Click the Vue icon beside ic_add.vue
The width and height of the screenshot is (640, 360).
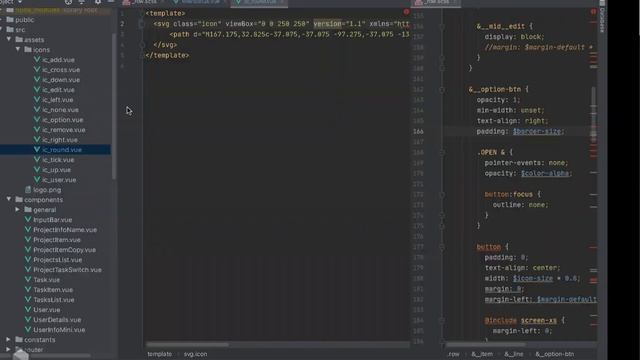37,60
